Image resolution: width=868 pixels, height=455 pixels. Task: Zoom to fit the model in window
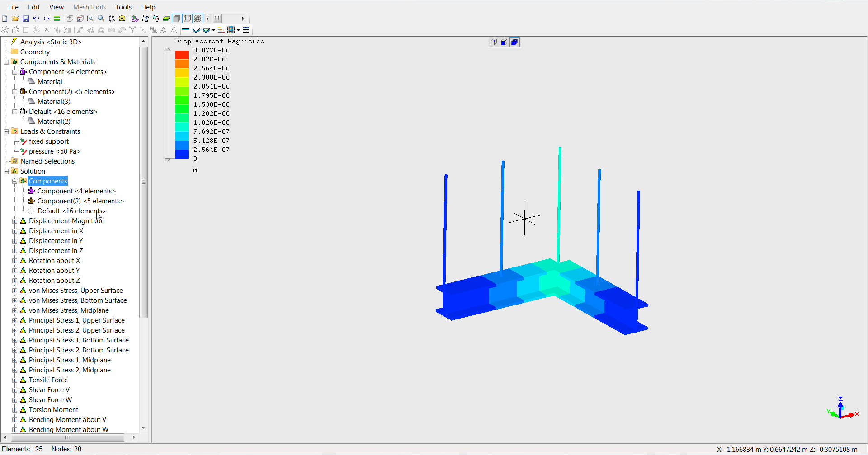(91, 19)
